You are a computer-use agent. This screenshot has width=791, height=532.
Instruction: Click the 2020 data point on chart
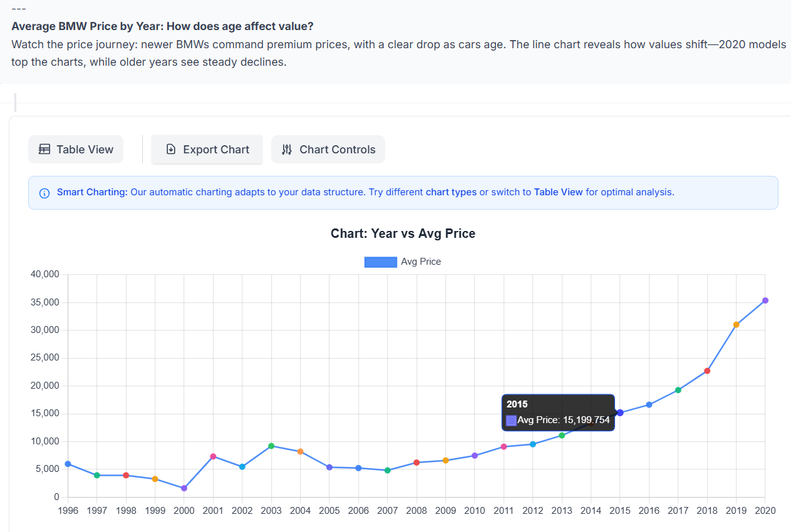(765, 301)
